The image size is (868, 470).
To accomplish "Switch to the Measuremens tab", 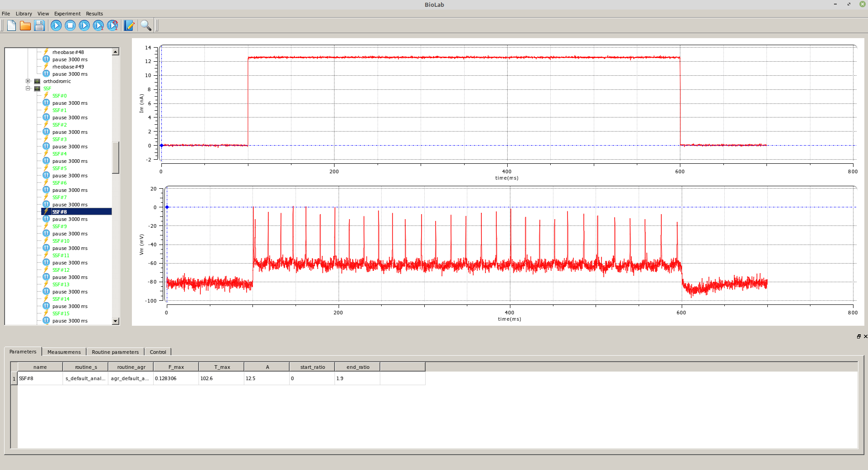I will point(64,352).
